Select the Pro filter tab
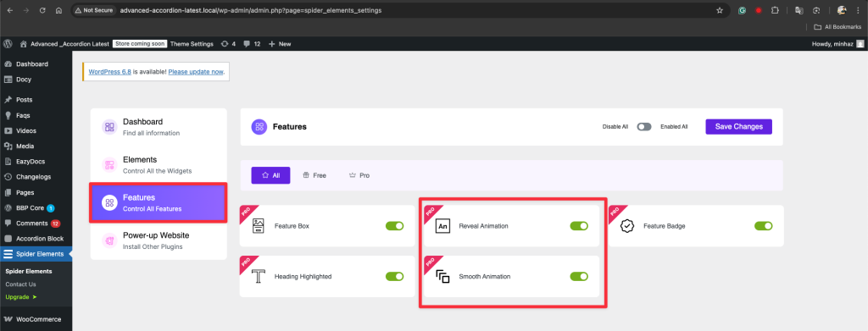This screenshot has height=331, width=868. pos(359,175)
